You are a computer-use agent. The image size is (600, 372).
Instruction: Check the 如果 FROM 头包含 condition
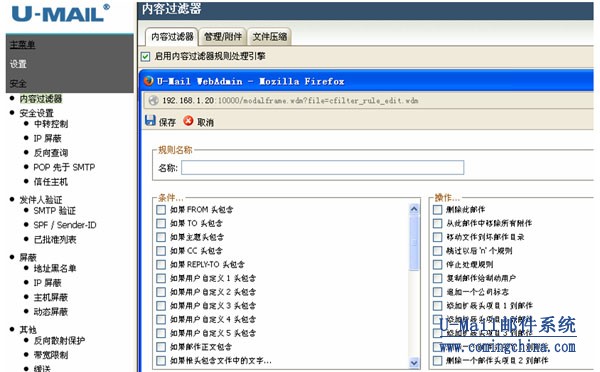[161, 210]
